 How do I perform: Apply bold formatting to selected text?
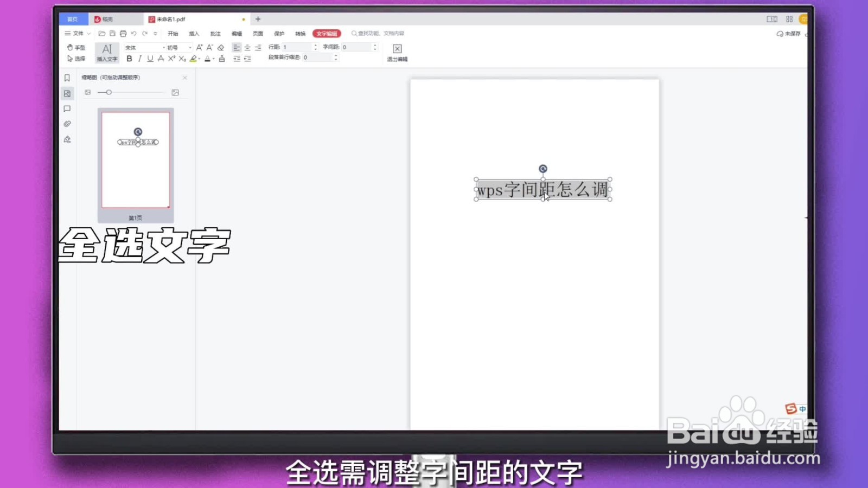point(129,59)
